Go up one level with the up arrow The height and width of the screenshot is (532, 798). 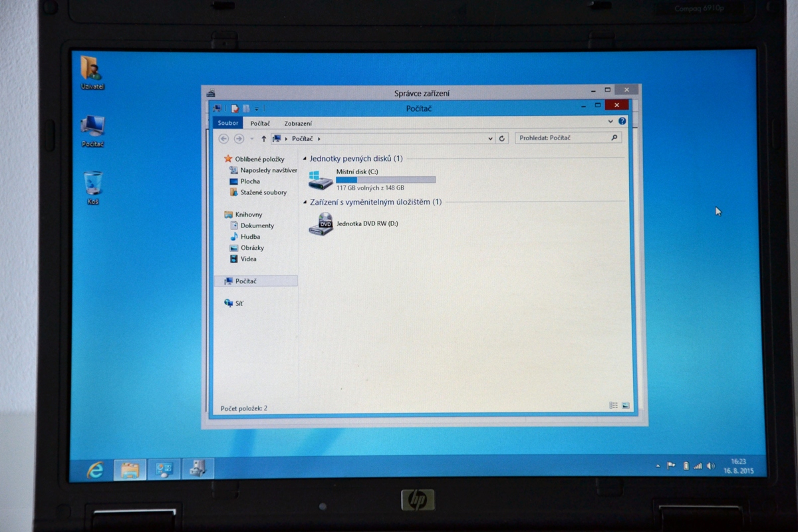point(264,138)
